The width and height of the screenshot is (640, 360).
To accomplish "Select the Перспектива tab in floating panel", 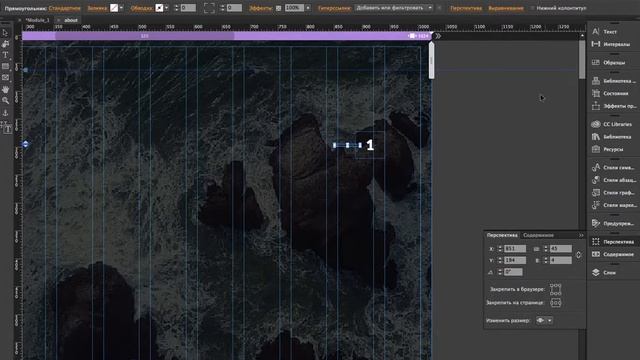I will 502,235.
